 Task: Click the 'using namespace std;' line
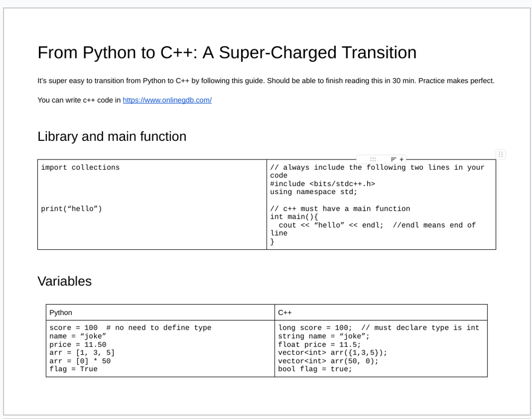coord(314,192)
